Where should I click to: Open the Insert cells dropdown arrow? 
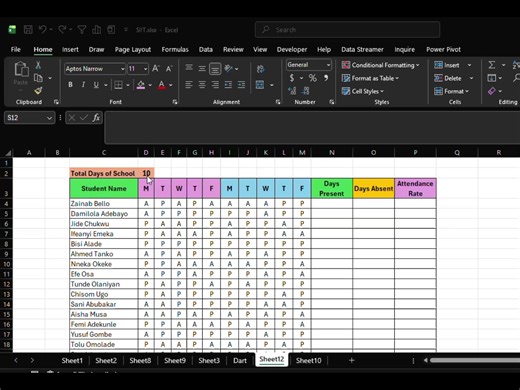pyautogui.click(x=469, y=65)
